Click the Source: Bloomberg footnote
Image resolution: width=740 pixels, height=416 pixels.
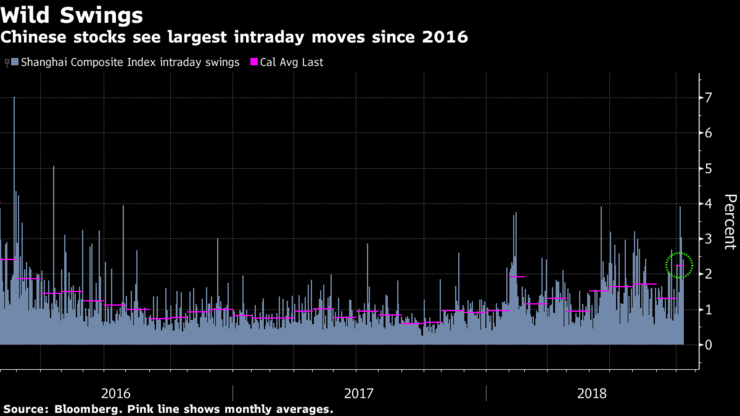pyautogui.click(x=168, y=409)
